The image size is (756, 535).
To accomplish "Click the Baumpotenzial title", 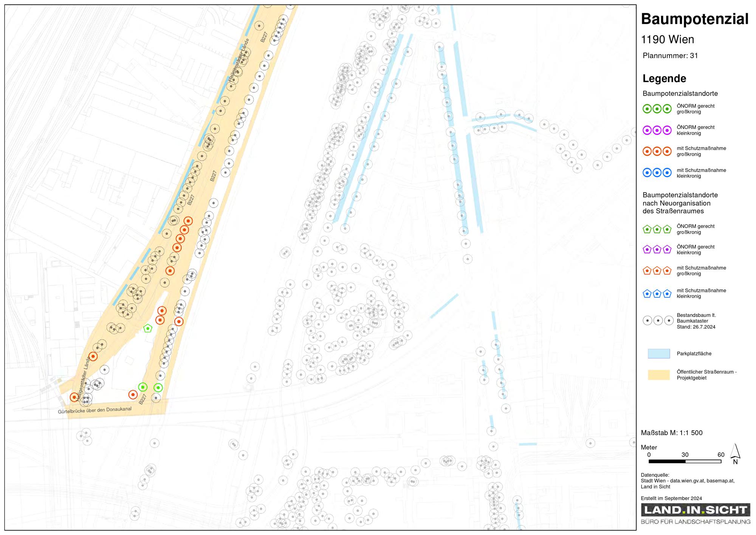I will pos(695,19).
